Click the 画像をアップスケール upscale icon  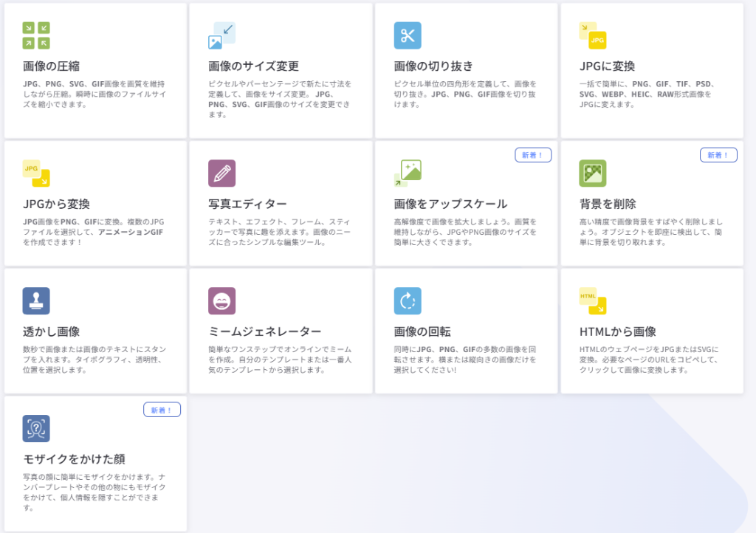click(x=408, y=173)
